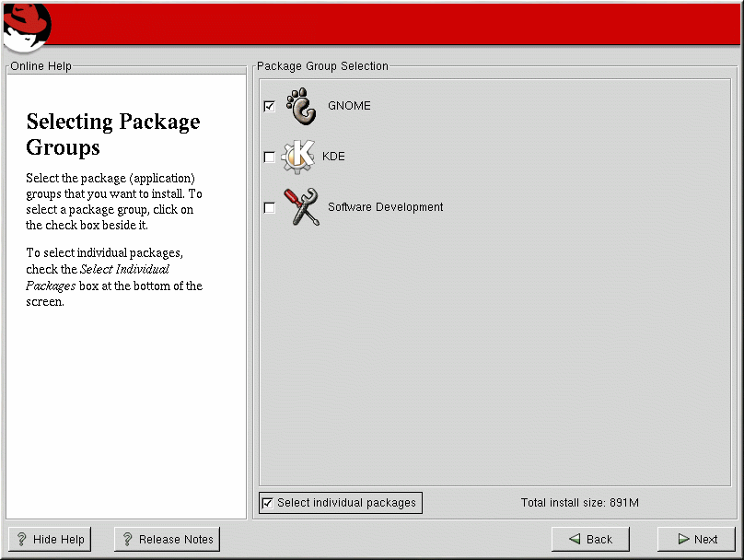The image size is (744, 560).
Task: Click the Total install size: 891M text
Action: (580, 503)
